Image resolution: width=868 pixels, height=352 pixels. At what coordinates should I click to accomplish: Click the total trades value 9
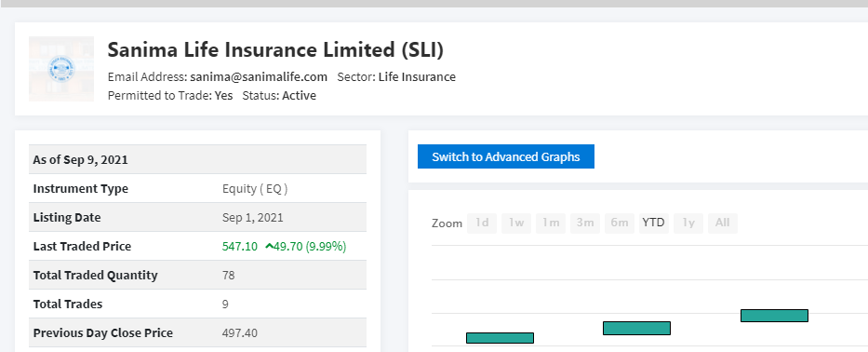coord(225,304)
